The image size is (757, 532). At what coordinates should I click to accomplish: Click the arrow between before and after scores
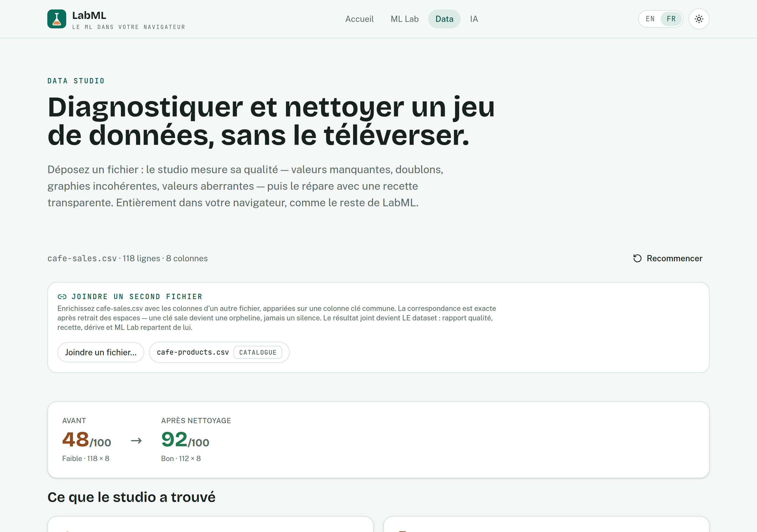click(x=136, y=440)
